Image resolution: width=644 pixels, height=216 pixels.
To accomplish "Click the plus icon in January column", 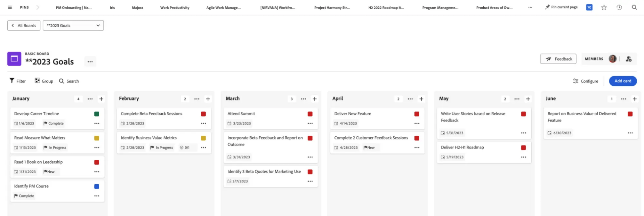I will point(101,99).
